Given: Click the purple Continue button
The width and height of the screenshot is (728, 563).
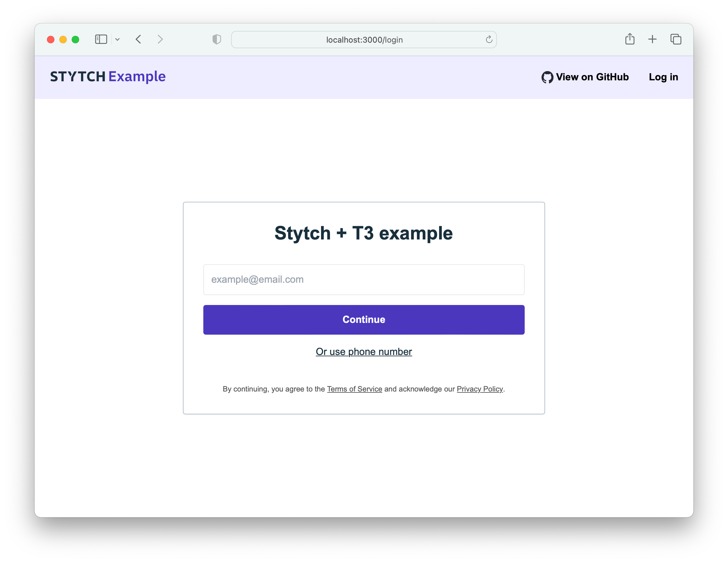Looking at the screenshot, I should tap(364, 320).
